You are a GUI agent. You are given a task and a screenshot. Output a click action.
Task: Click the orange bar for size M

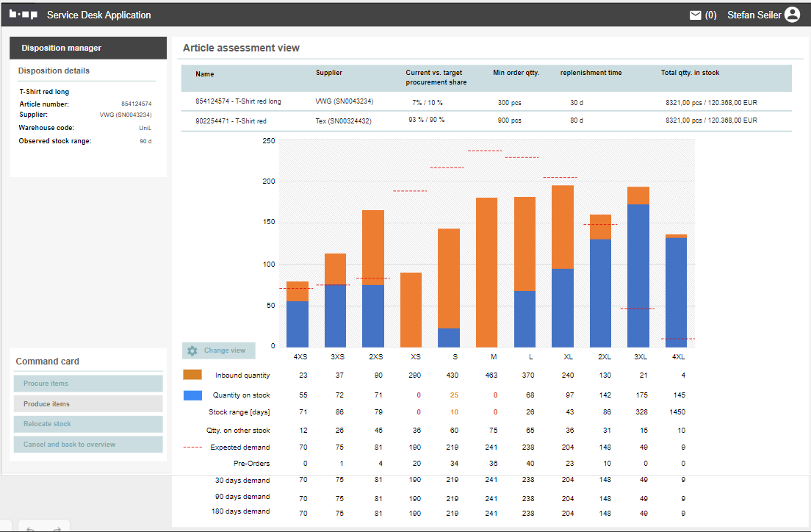(x=486, y=272)
